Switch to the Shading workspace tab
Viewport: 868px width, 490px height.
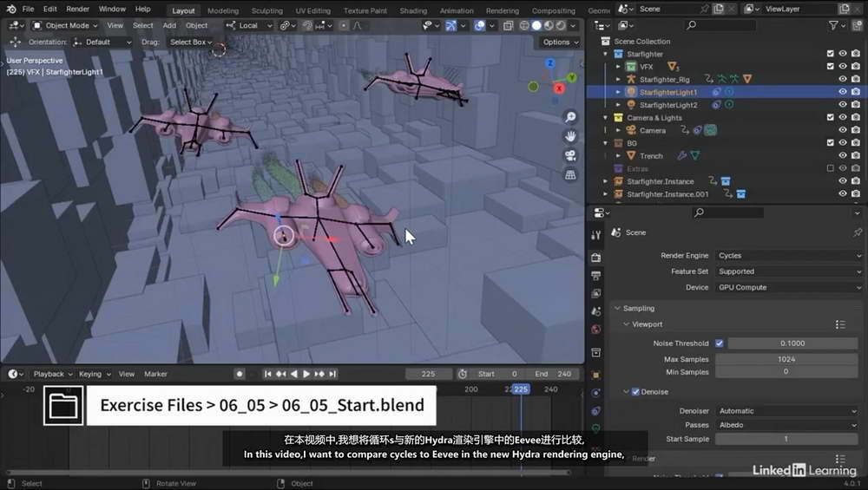click(413, 10)
